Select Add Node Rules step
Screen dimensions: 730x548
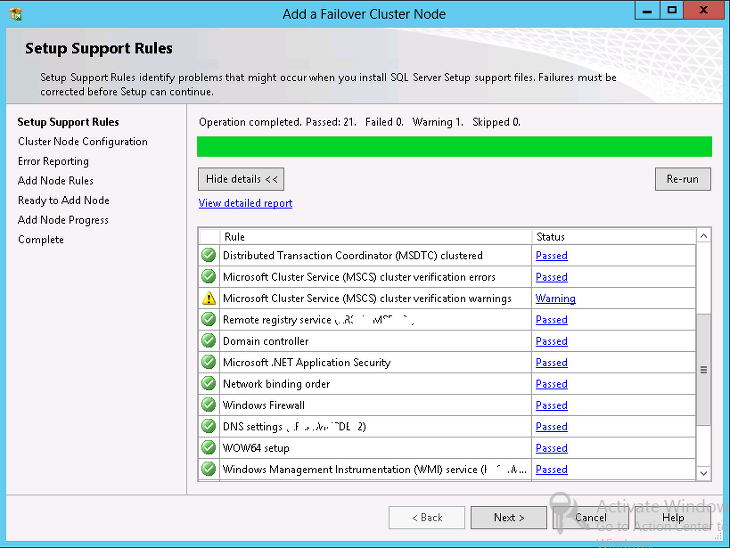55,181
